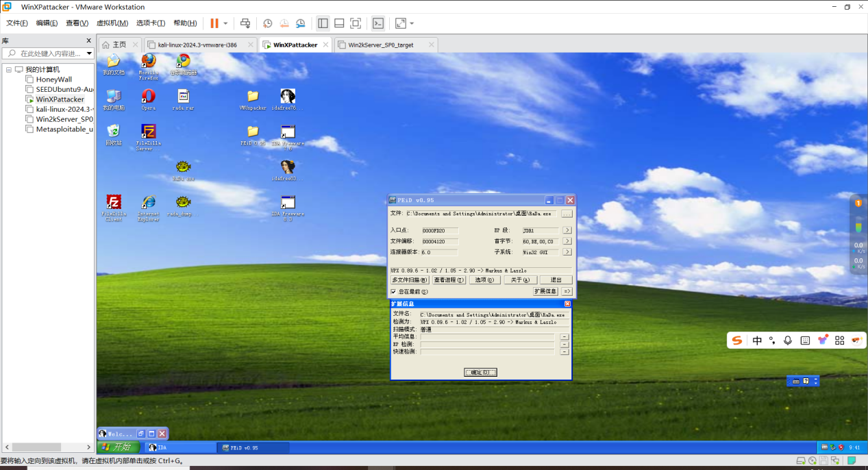868x470 pixels.
Task: Click arrow button next to 首字节 field
Action: (567, 241)
